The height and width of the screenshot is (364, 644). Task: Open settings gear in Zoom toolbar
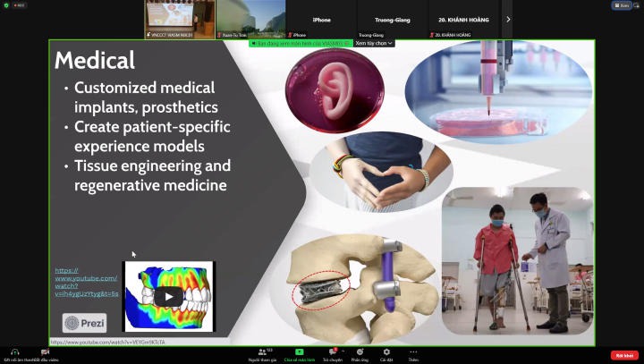[386, 352]
